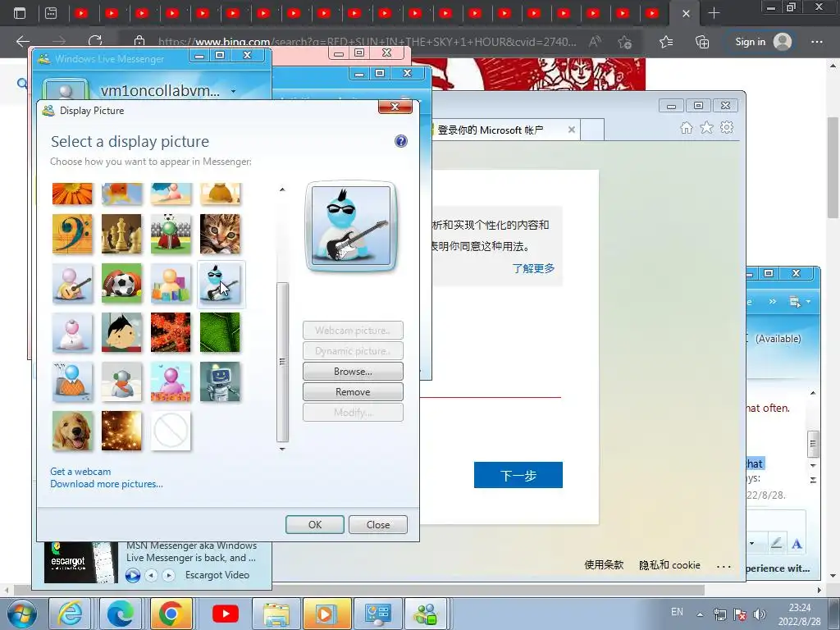This screenshot has width=840, height=630.
Task: Open Download more pictures link
Action: (107, 484)
